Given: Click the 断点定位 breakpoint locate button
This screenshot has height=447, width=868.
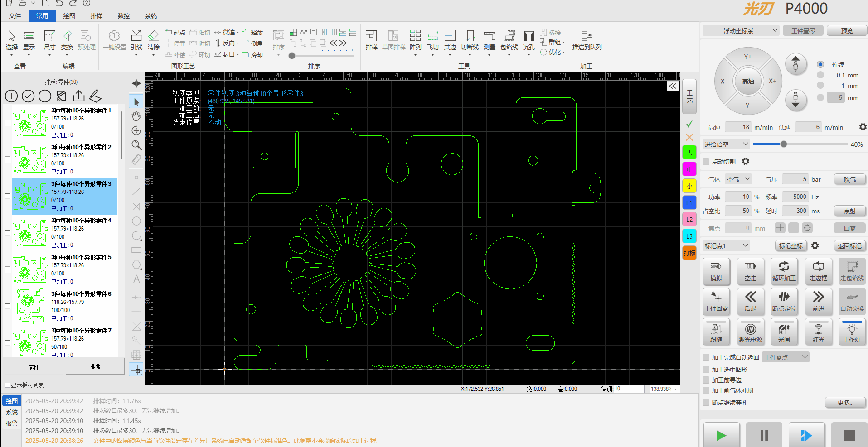Looking at the screenshot, I should (784, 302).
